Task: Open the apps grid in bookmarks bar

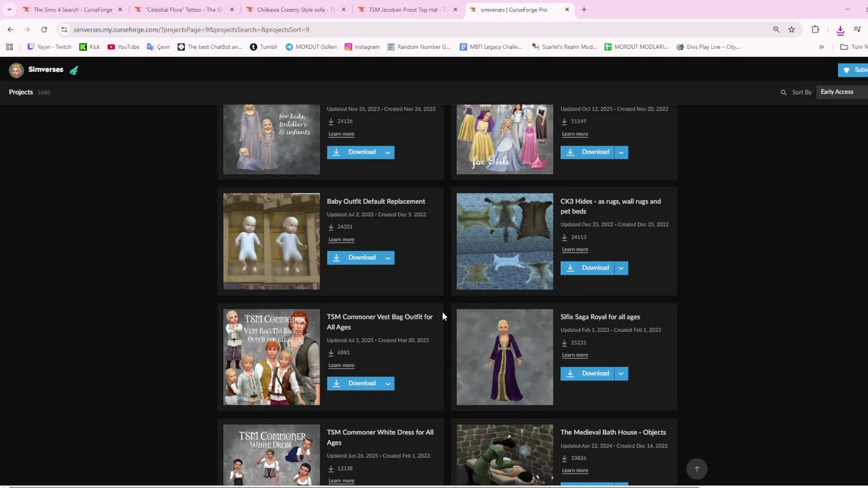Action: (9, 47)
